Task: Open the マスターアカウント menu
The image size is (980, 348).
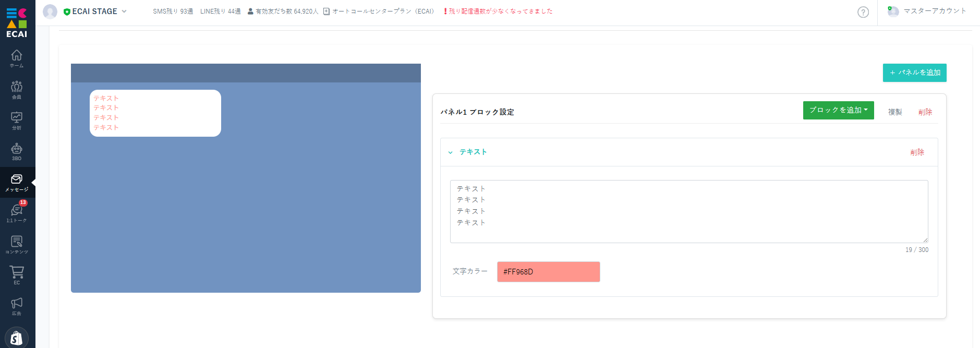Action: [x=928, y=11]
